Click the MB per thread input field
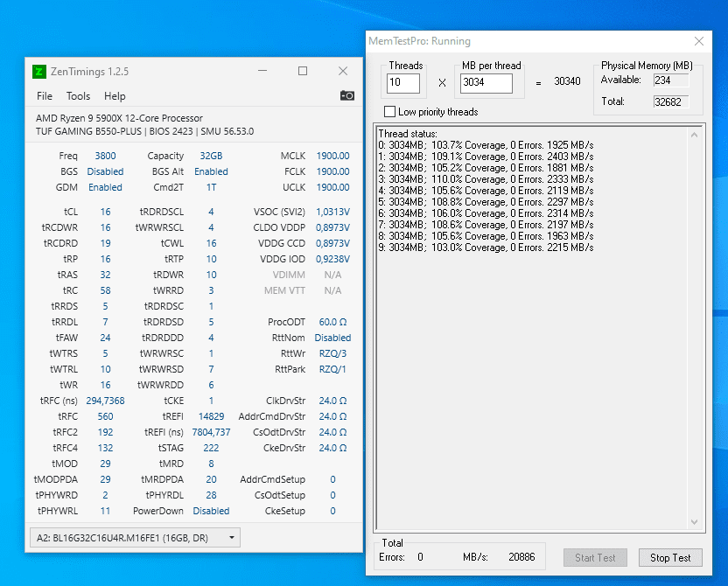This screenshot has width=728, height=586. pyautogui.click(x=486, y=83)
